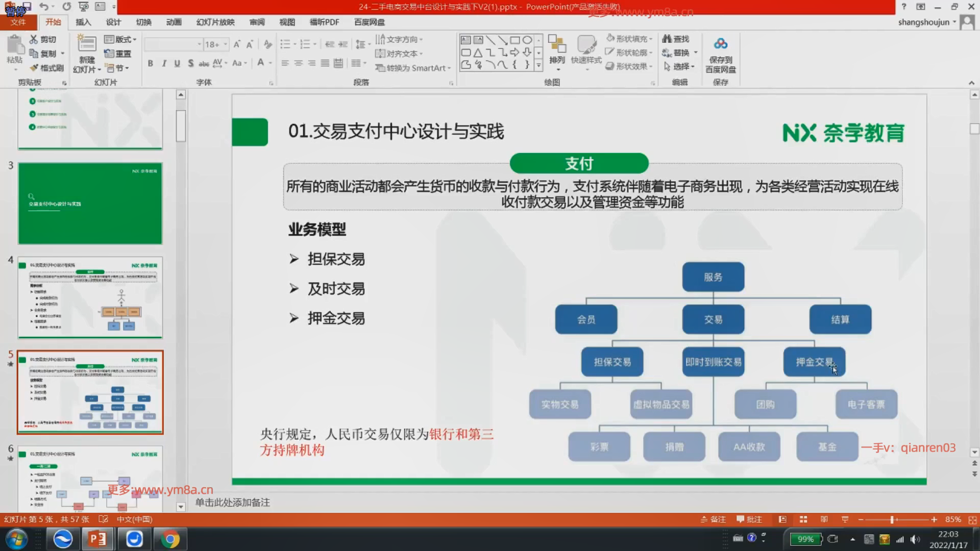This screenshot has height=551, width=980.
Task: Click the Format Painter (格式刷) button
Action: pos(46,67)
